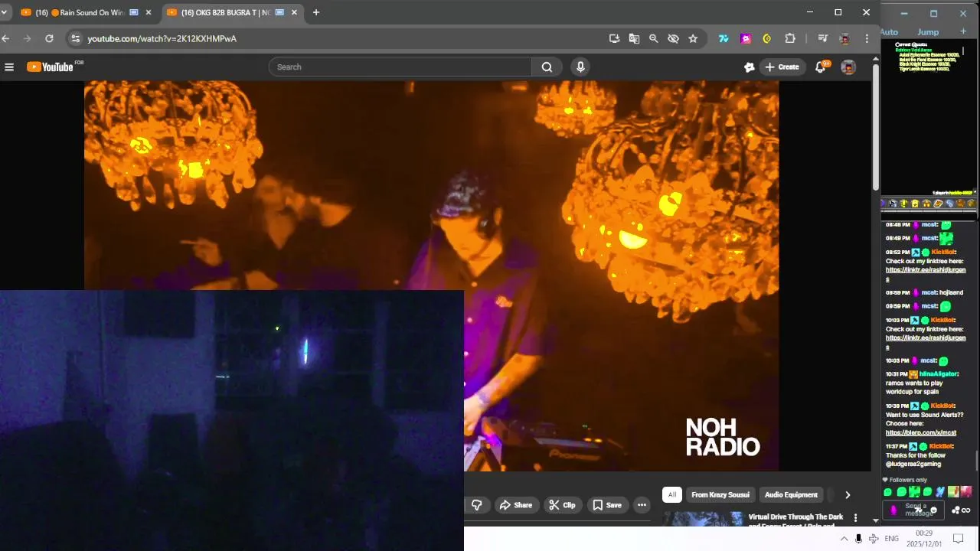Focus the YouTube search field
The image size is (980, 551).
pos(400,67)
